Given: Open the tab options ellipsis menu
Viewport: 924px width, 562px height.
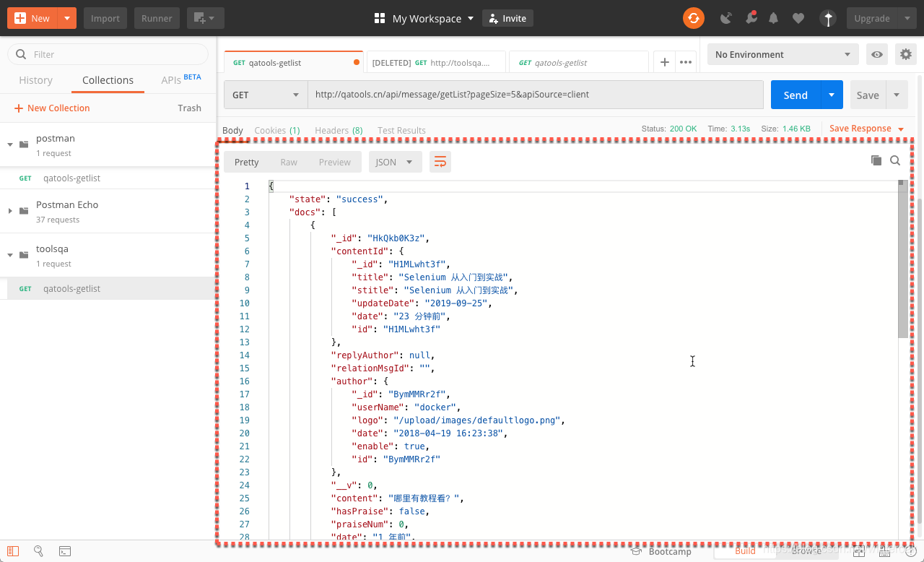Looking at the screenshot, I should tap(686, 62).
